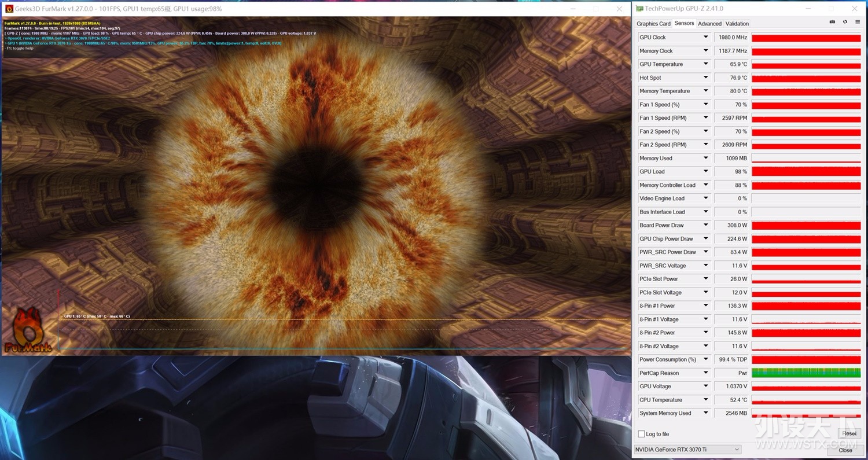
Task: Click the Power Consumption value 99.4 % TDP
Action: [x=731, y=359]
